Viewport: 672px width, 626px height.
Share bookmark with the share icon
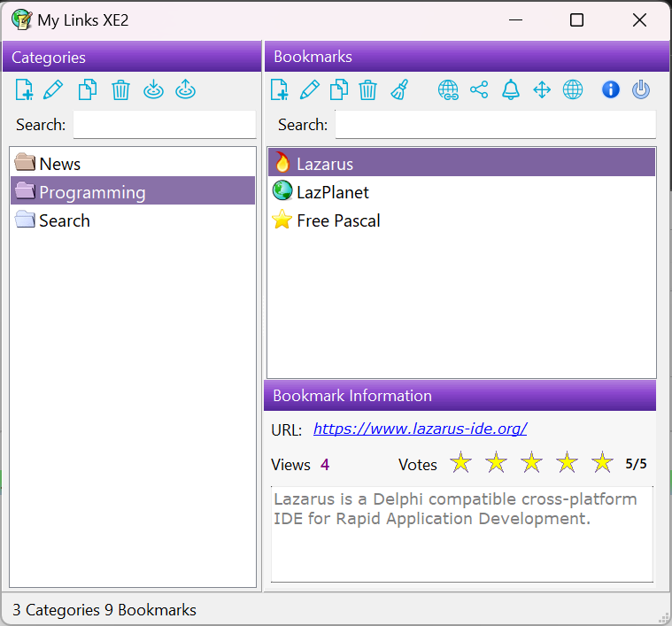point(479,89)
